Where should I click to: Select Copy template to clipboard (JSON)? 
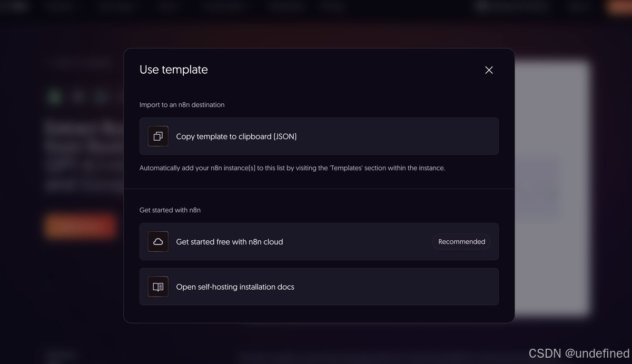coord(319,136)
